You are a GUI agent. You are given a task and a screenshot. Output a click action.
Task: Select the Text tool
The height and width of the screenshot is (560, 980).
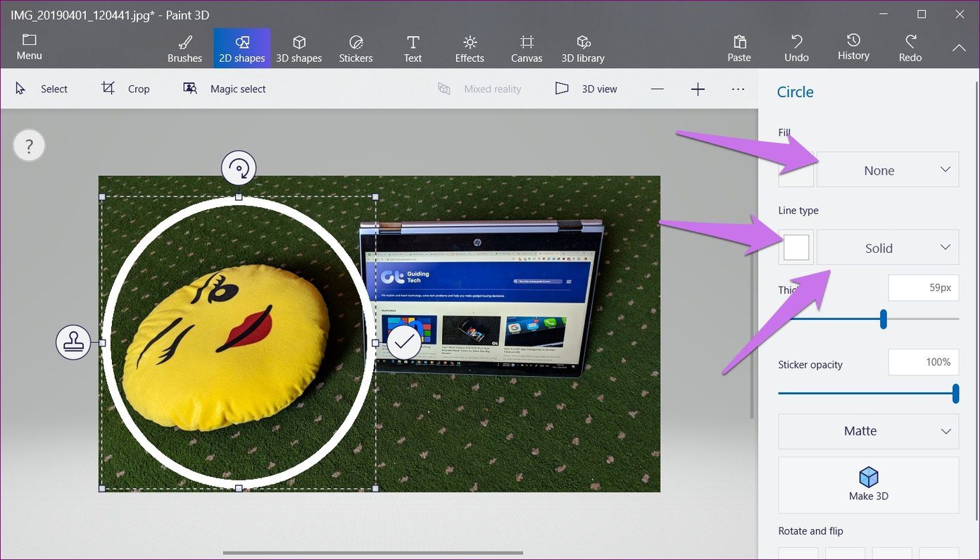[413, 49]
